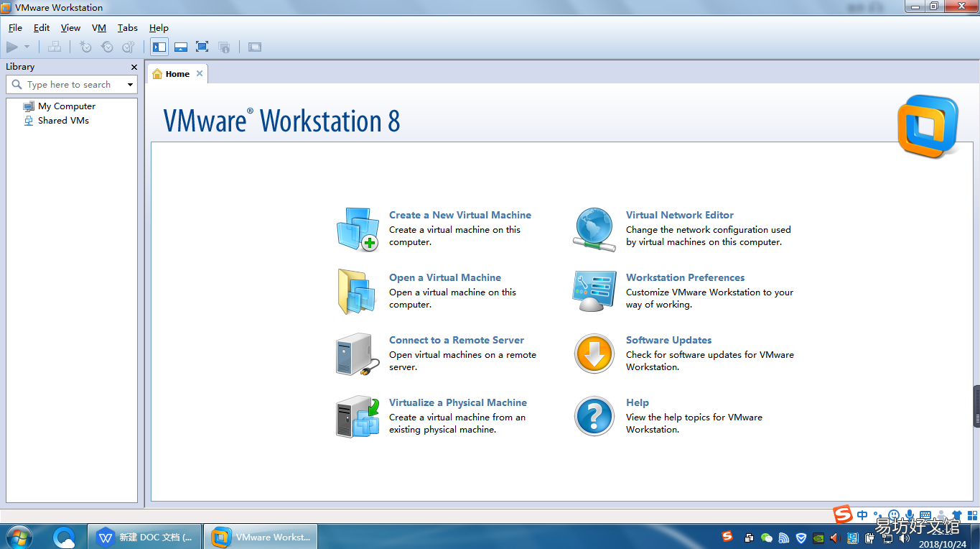Image resolution: width=980 pixels, height=549 pixels.
Task: Open the power options dropdown arrow
Action: pos(27,47)
